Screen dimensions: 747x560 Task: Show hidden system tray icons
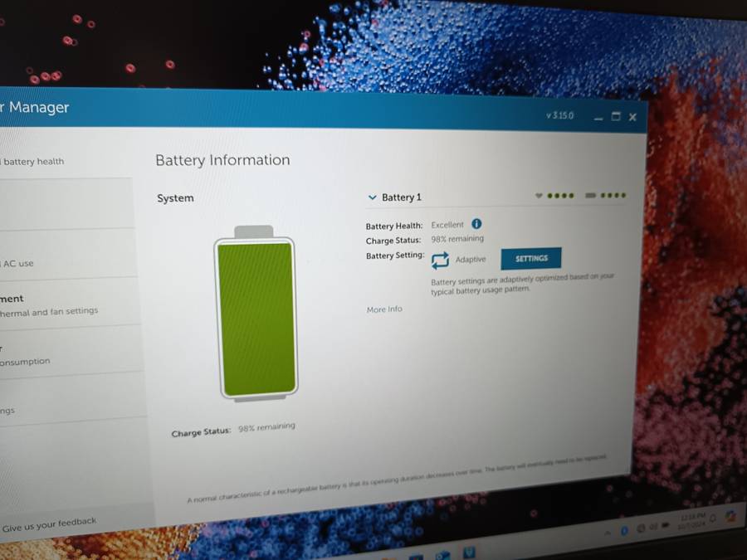[x=607, y=532]
